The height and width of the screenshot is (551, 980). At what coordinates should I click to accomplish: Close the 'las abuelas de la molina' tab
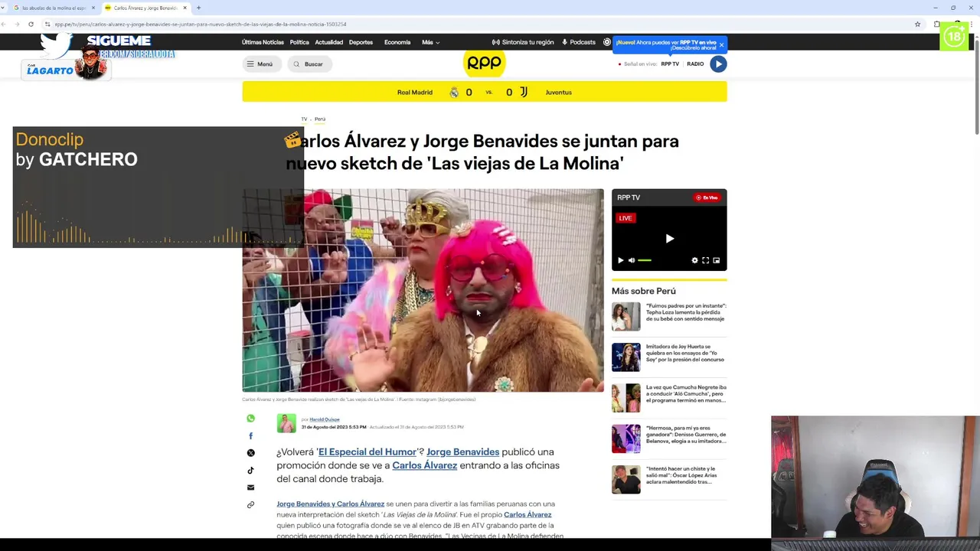tap(93, 8)
